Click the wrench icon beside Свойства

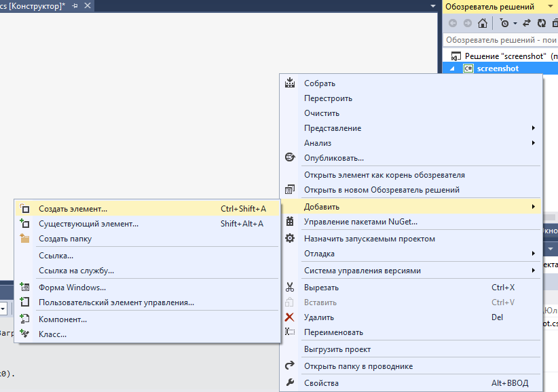pos(290,383)
